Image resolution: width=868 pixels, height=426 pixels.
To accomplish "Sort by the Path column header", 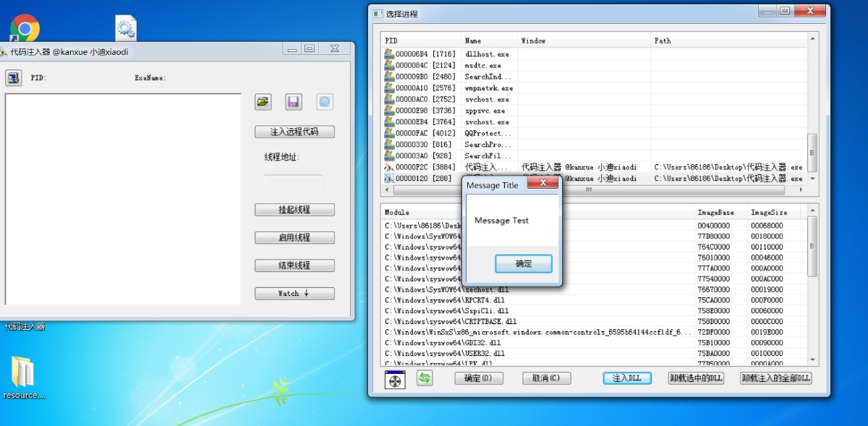I will [x=728, y=41].
